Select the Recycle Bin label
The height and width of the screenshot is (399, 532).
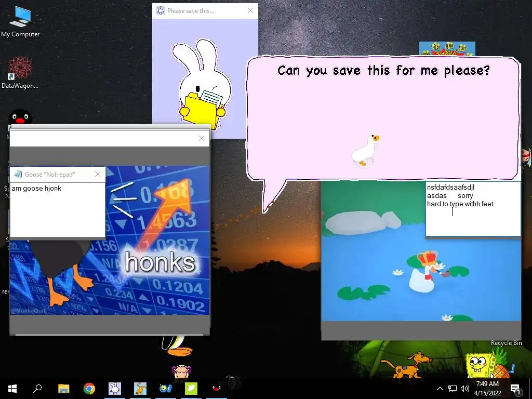tap(506, 343)
